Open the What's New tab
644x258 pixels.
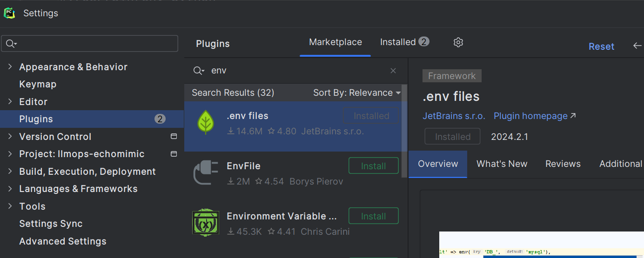point(502,164)
